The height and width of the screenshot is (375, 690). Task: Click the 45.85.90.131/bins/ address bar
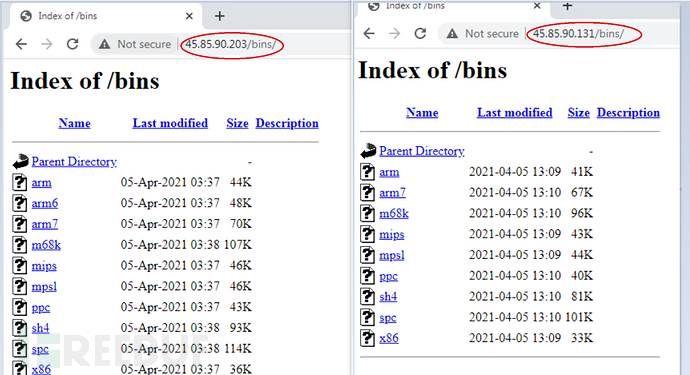pyautogui.click(x=578, y=33)
